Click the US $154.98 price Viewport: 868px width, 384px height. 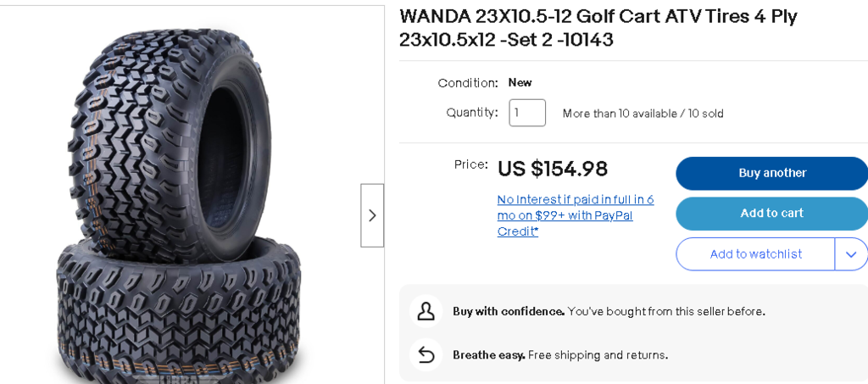coord(553,169)
